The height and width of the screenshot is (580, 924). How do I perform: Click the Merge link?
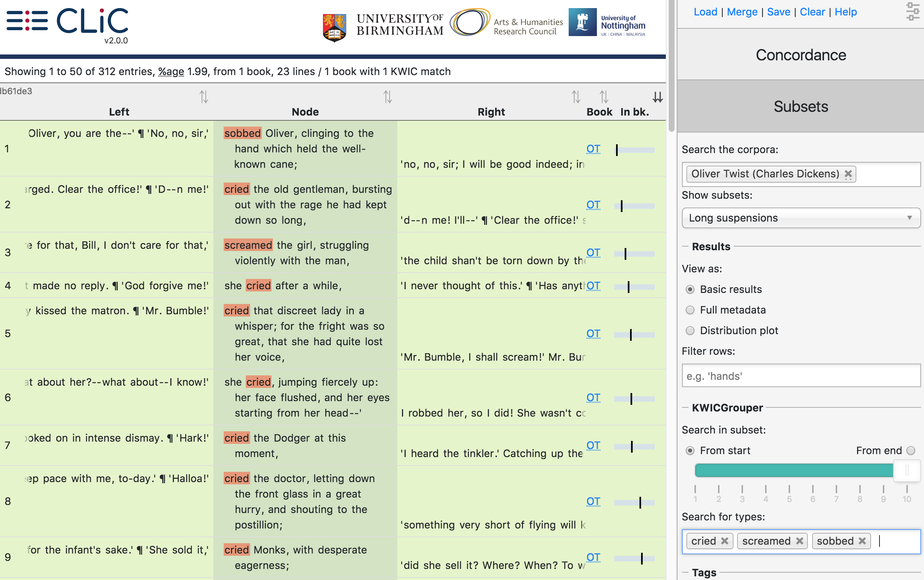point(742,12)
